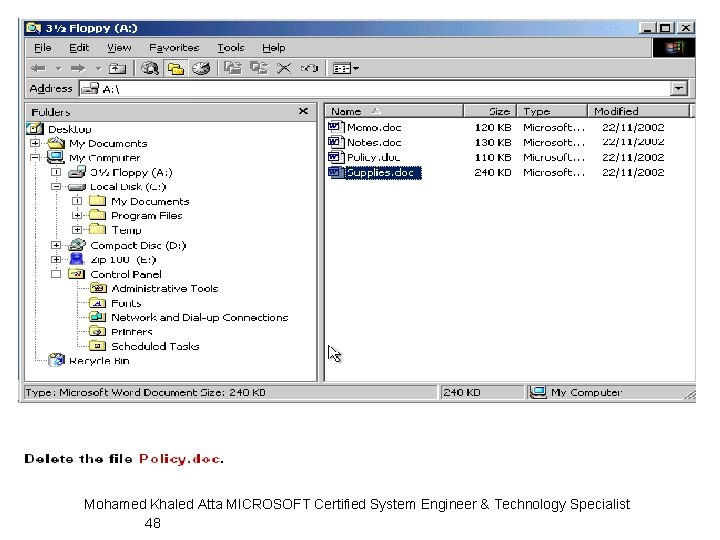Select Desktop in folder tree
720x540 pixels.
(x=70, y=129)
